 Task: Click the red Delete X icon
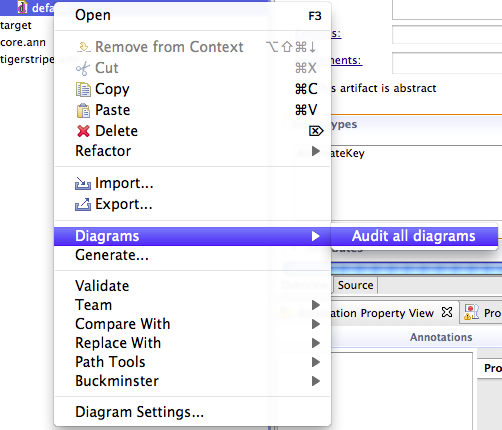click(x=83, y=131)
